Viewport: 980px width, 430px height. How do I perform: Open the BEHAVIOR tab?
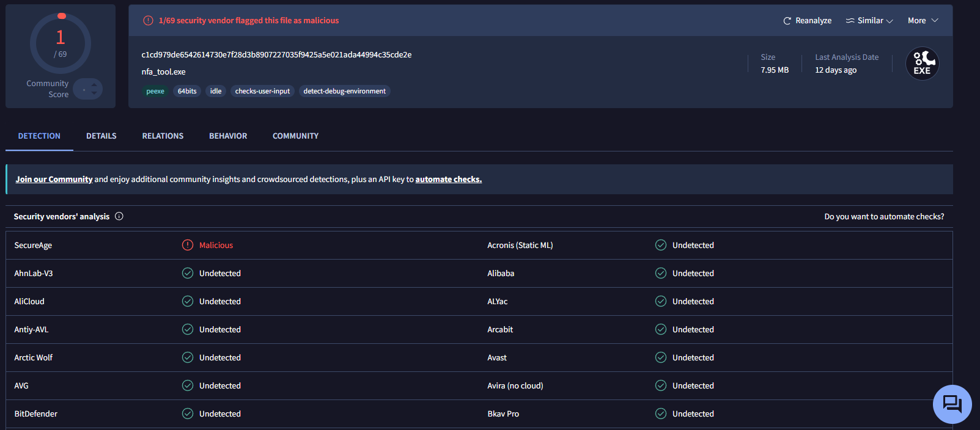[x=228, y=136]
